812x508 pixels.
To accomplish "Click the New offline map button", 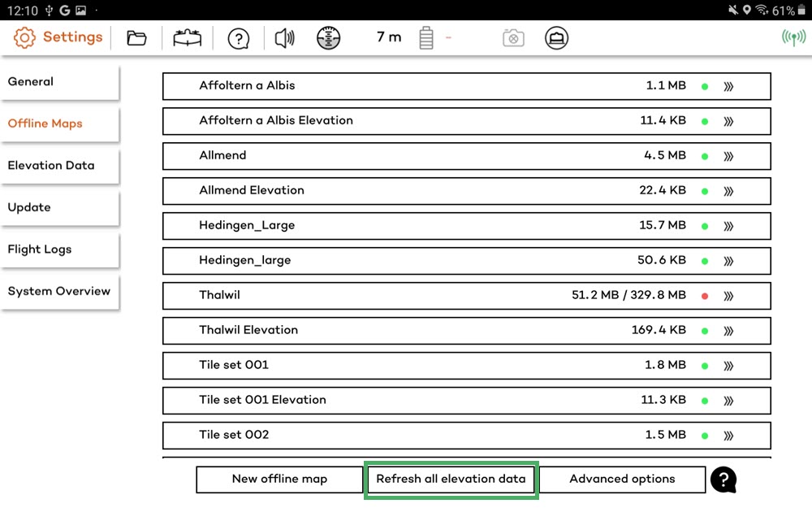I will tap(279, 479).
